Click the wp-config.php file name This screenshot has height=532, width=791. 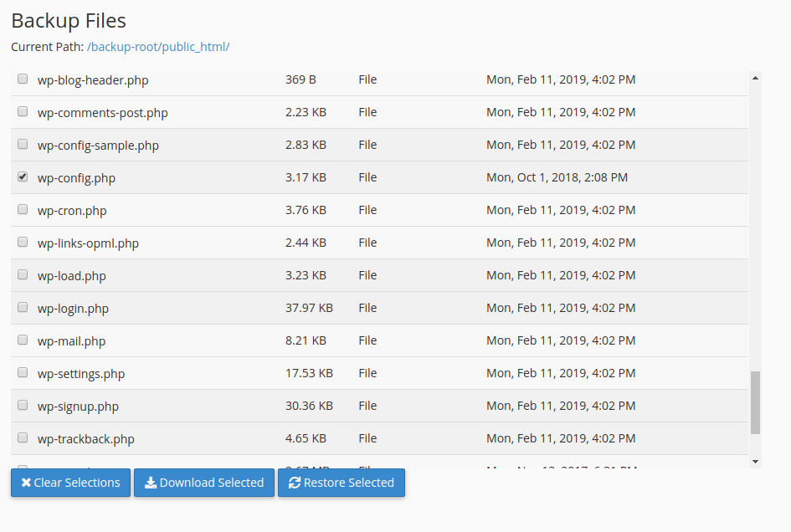tap(77, 176)
